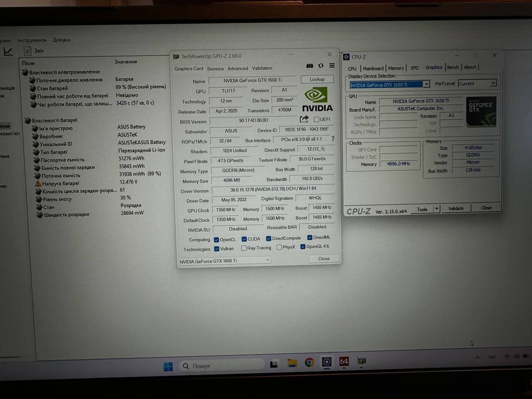Viewport: 532px width, 399px height.
Task: Switch to the Mainboard tab in CPU-Z
Action: pos(373,68)
